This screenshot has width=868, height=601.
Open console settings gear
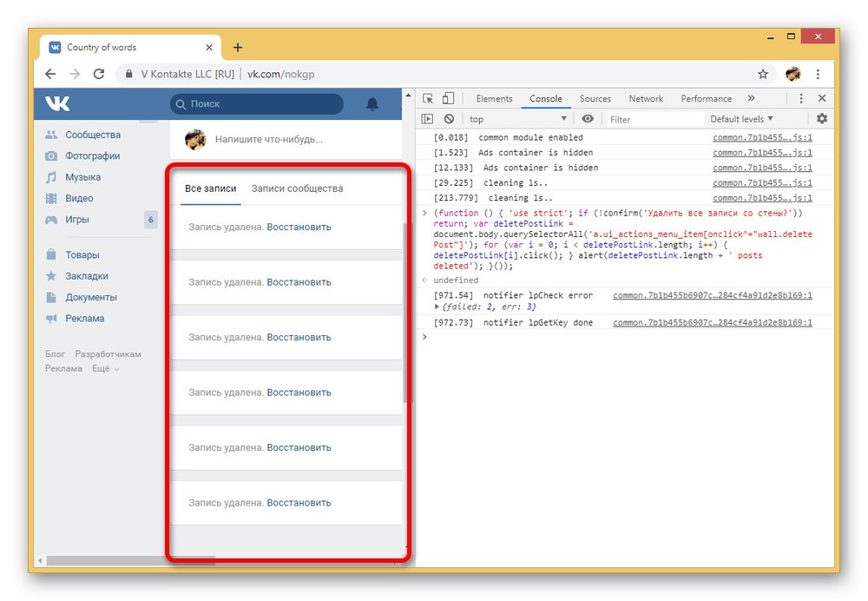pos(822,118)
